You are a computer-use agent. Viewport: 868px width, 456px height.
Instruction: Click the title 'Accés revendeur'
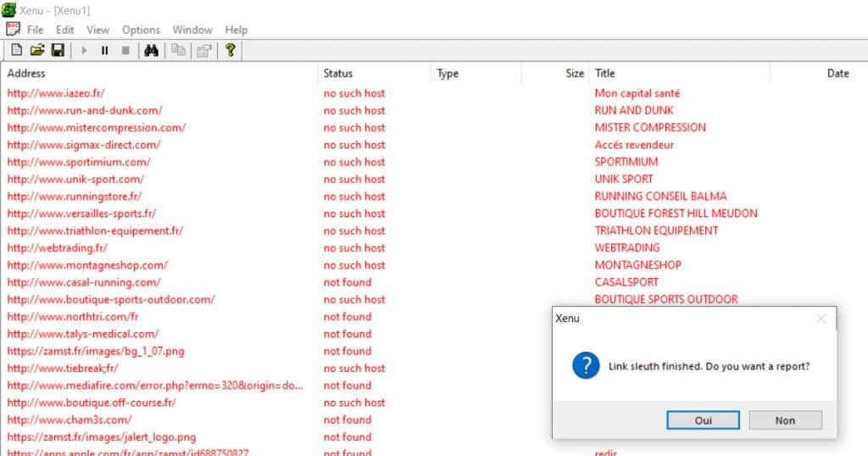634,144
